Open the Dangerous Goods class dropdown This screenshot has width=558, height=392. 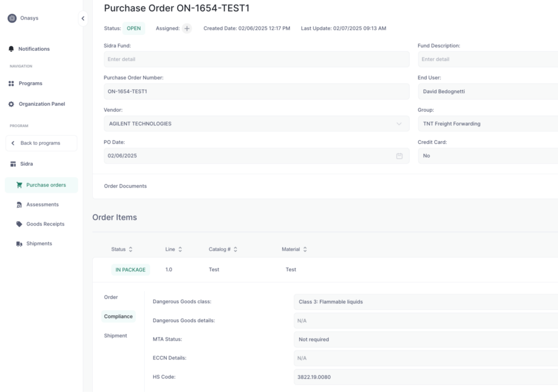426,301
